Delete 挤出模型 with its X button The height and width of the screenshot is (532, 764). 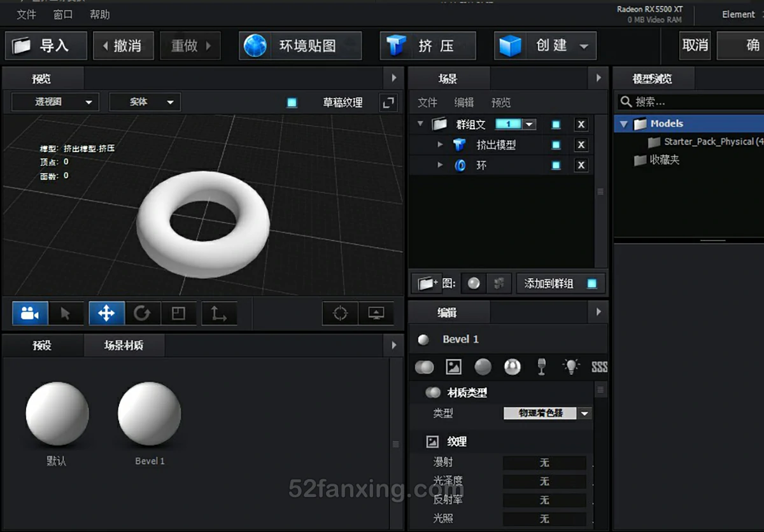[581, 145]
